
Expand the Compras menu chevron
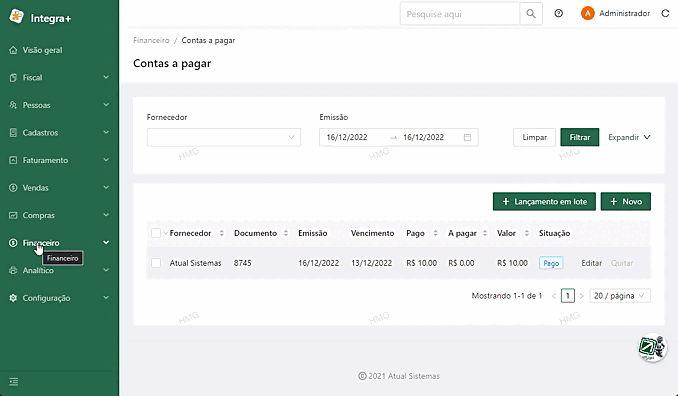tap(106, 215)
